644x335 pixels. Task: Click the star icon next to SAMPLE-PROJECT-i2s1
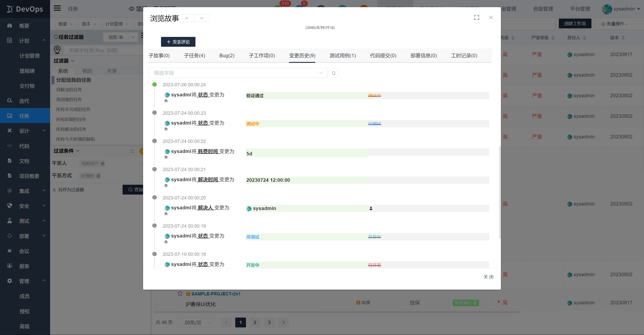click(180, 293)
